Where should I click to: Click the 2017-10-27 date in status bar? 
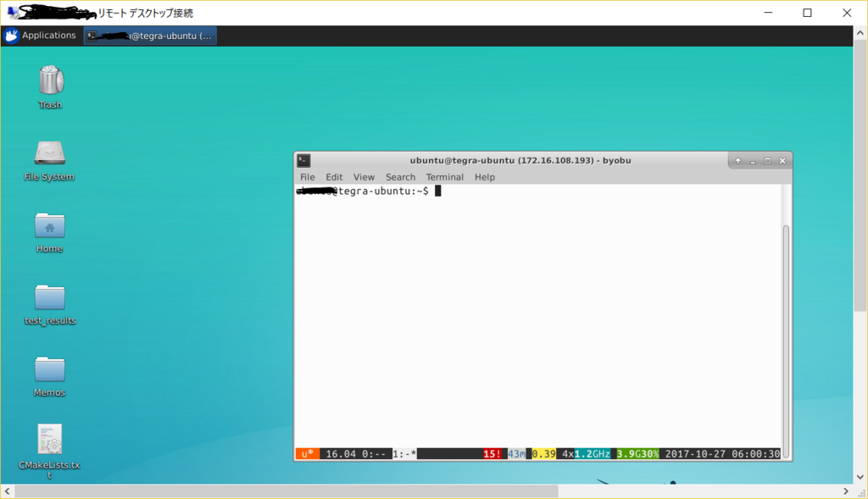[695, 453]
